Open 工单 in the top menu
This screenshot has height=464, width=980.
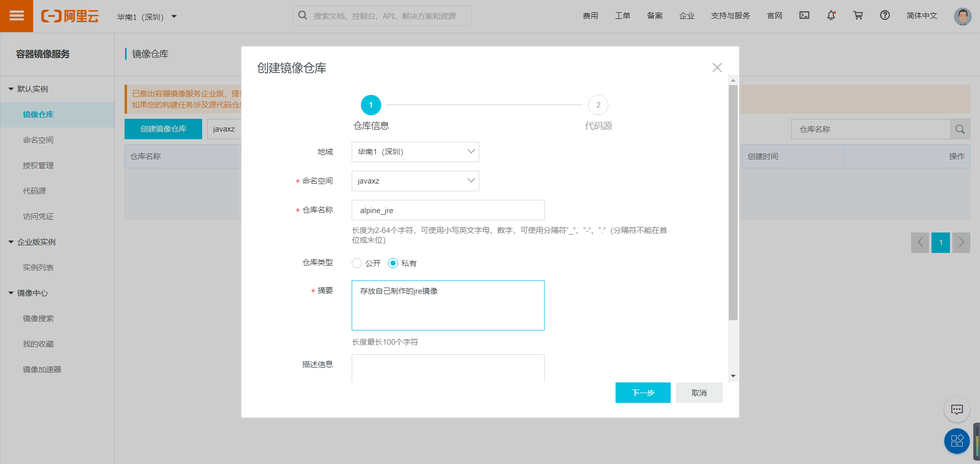623,15
